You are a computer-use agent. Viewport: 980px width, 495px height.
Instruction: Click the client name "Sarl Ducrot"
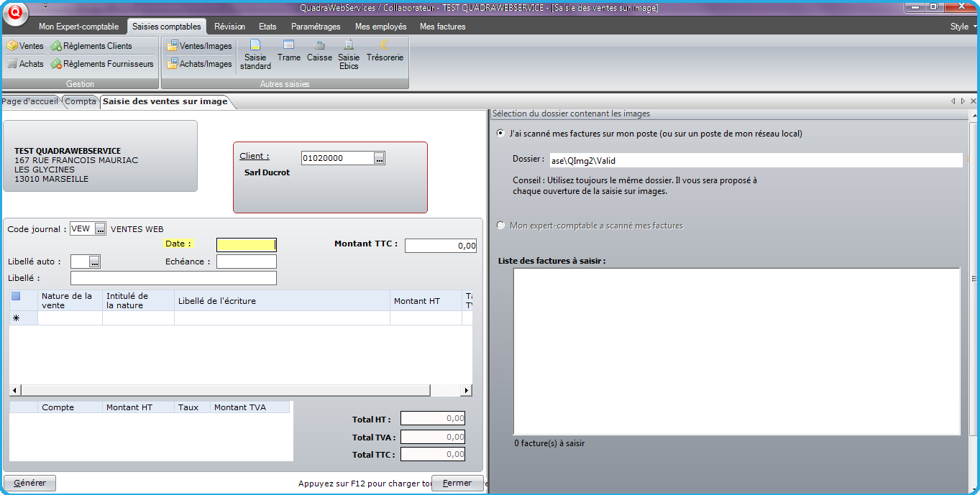[267, 172]
